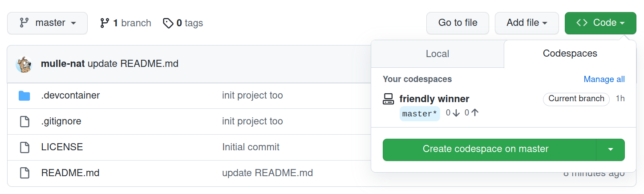Screen dimensions: 644x194
Task: Click the README.md file icon
Action: (x=24, y=173)
